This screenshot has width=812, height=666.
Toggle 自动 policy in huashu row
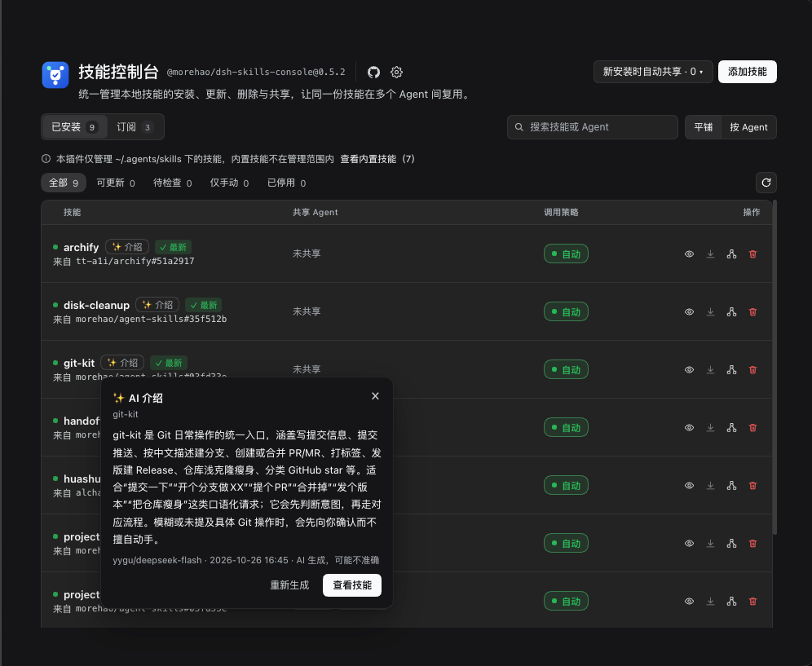(x=566, y=486)
